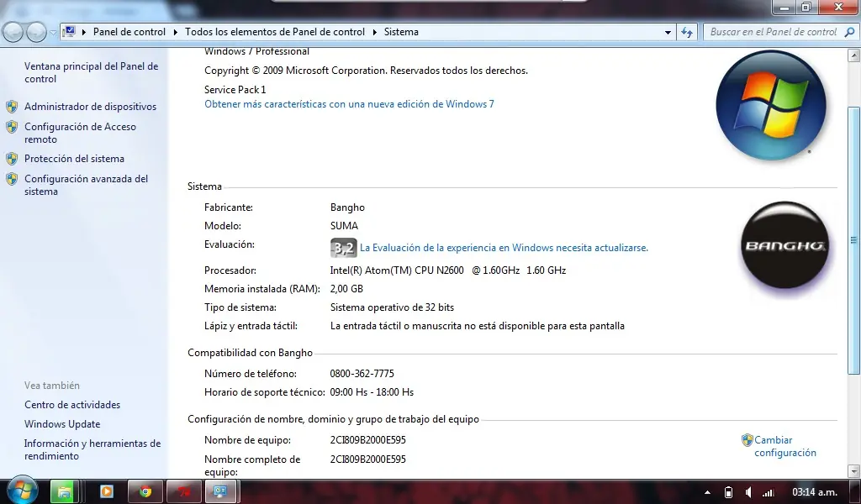The width and height of the screenshot is (861, 504).
Task: Click shield icon next to Cambiar configuración
Action: (x=747, y=440)
